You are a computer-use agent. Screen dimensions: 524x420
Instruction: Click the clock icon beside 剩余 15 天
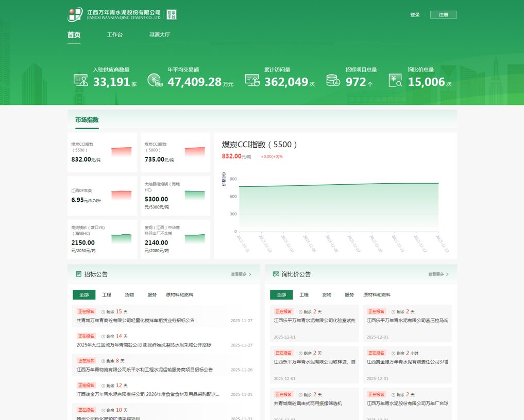click(103, 312)
